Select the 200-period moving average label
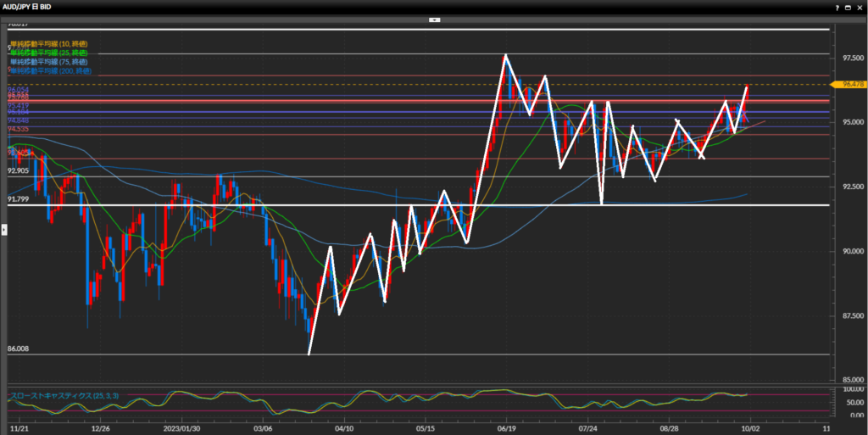Viewport: 868px width, 435px height. click(51, 71)
